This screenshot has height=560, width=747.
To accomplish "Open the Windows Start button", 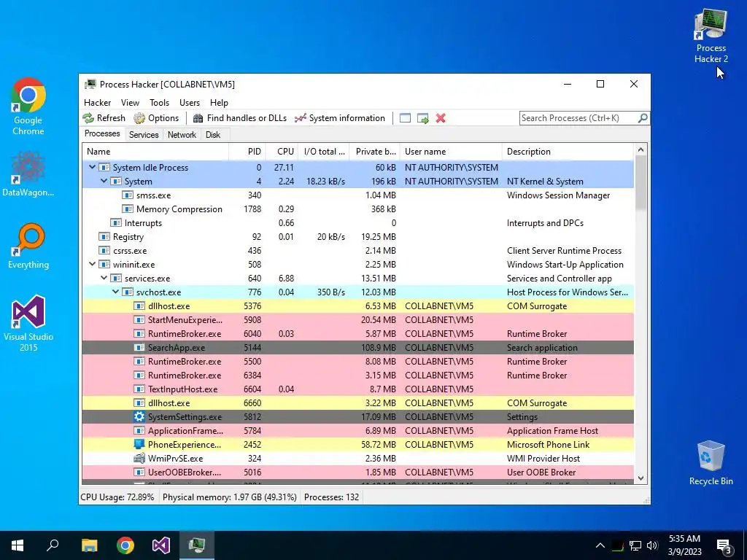I will pyautogui.click(x=18, y=545).
